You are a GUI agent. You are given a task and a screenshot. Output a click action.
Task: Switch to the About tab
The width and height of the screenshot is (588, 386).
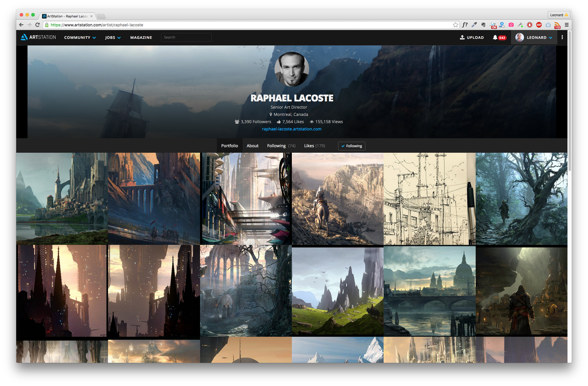tap(252, 146)
